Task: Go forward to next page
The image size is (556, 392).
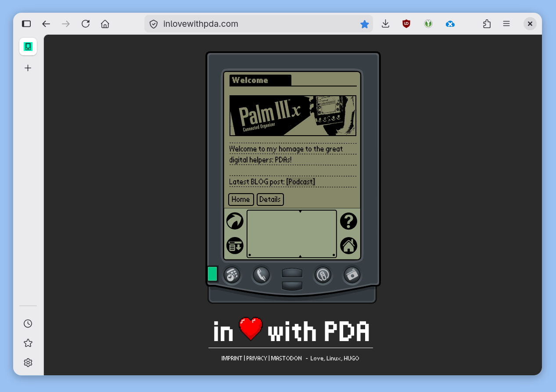Action: tap(66, 24)
